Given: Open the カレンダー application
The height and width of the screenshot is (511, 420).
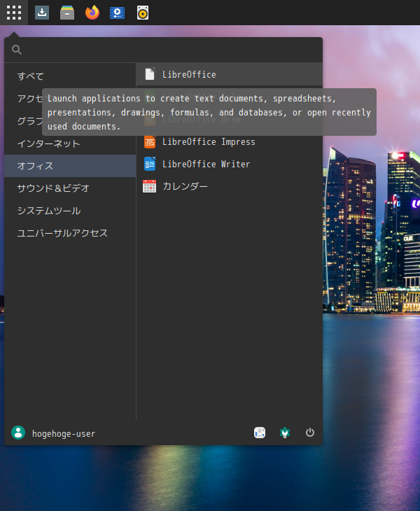Looking at the screenshot, I should pyautogui.click(x=230, y=186).
